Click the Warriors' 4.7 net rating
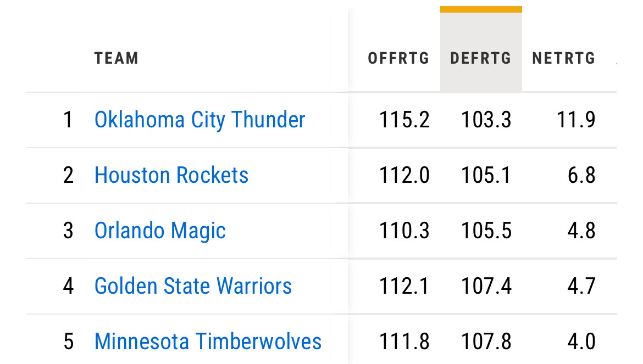This screenshot has height=364, width=643. [581, 286]
